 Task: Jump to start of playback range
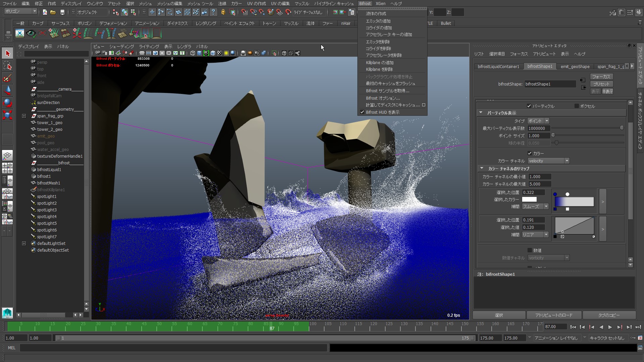(x=573, y=327)
